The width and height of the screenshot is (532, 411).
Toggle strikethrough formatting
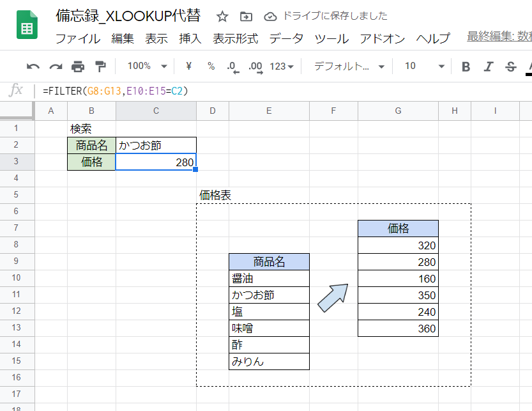point(511,66)
